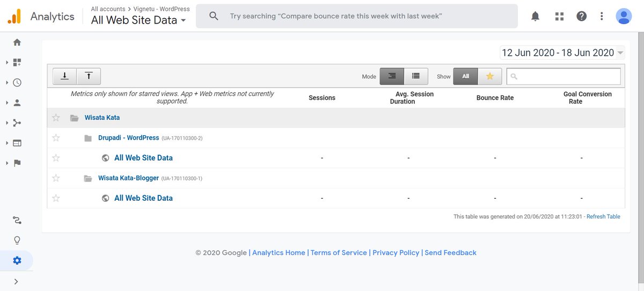Image resolution: width=644 pixels, height=291 pixels.
Task: Open the All Web Site Data view selector
Action: click(138, 20)
